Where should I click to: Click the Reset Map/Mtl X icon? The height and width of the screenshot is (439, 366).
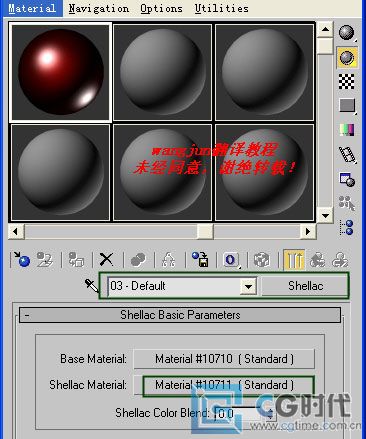click(x=107, y=260)
